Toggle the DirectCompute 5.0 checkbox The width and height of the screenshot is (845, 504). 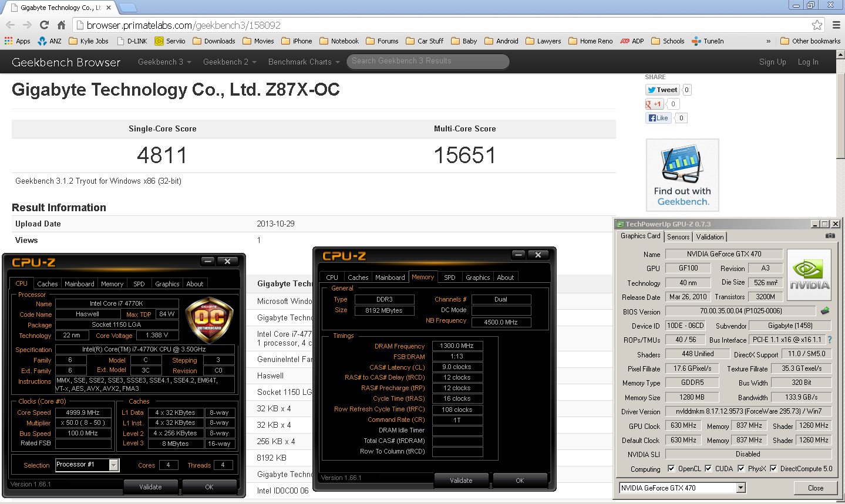pos(773,469)
